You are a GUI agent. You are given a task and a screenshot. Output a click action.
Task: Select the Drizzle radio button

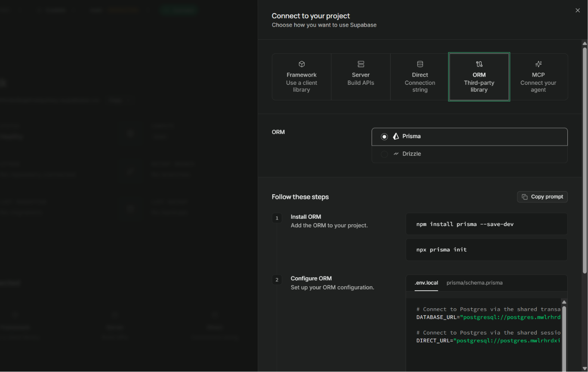[x=384, y=154]
